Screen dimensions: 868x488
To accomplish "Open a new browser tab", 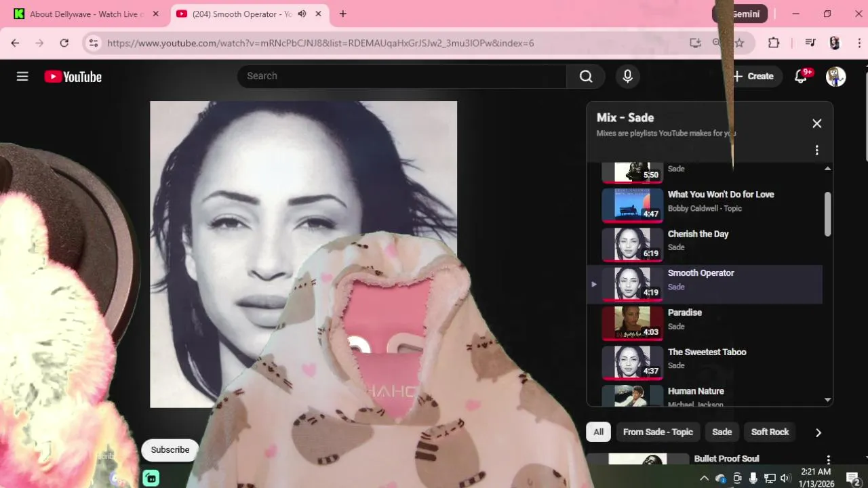I will click(343, 14).
